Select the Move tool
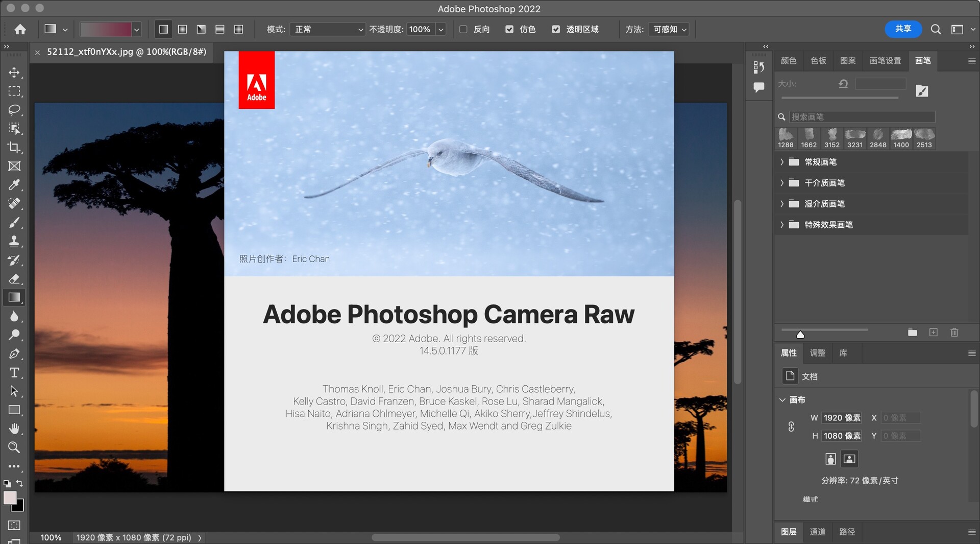Image resolution: width=980 pixels, height=544 pixels. pyautogui.click(x=14, y=73)
